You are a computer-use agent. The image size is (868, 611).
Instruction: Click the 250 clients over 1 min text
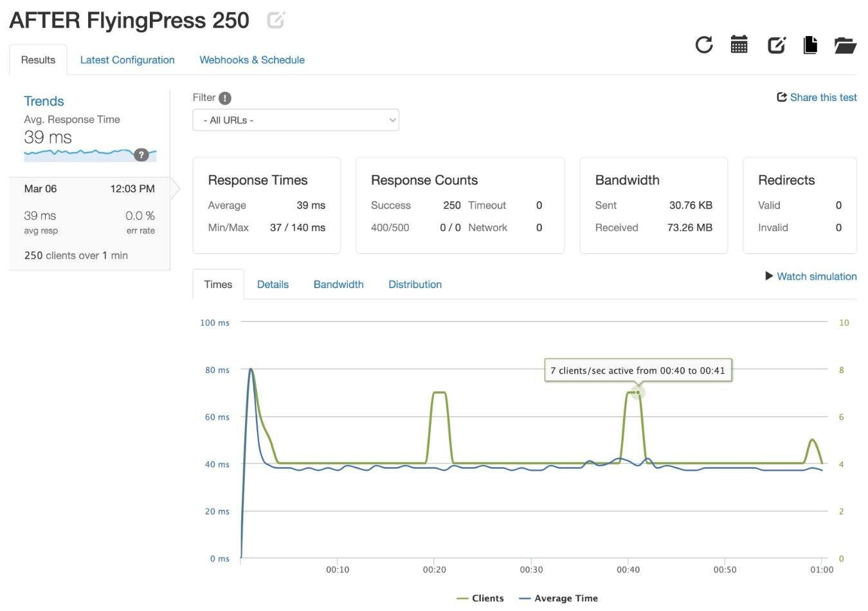click(x=76, y=255)
